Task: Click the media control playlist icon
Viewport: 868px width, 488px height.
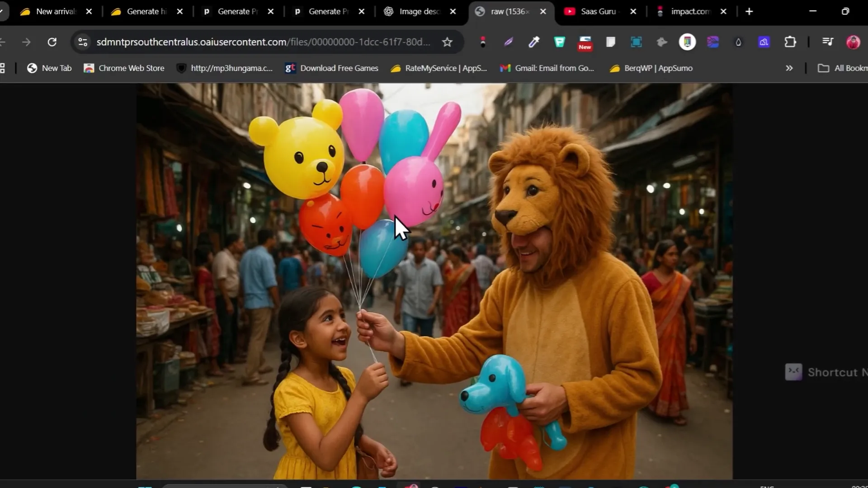Action: point(827,42)
